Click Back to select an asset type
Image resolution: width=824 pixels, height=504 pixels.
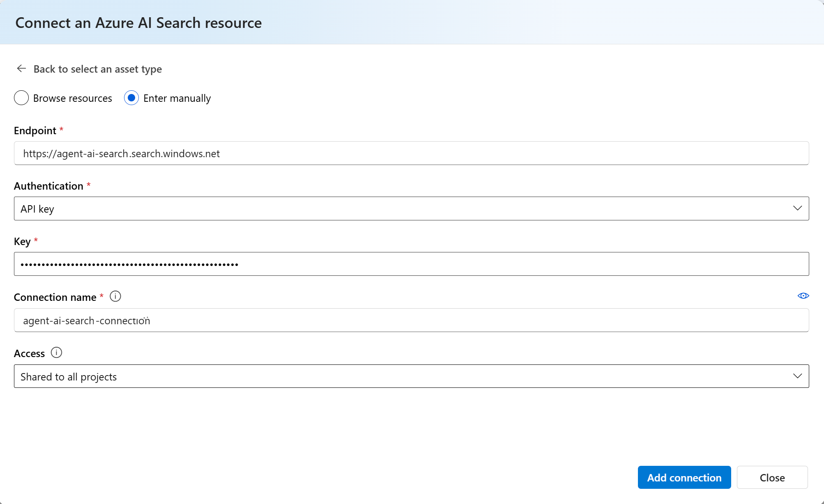click(x=97, y=69)
